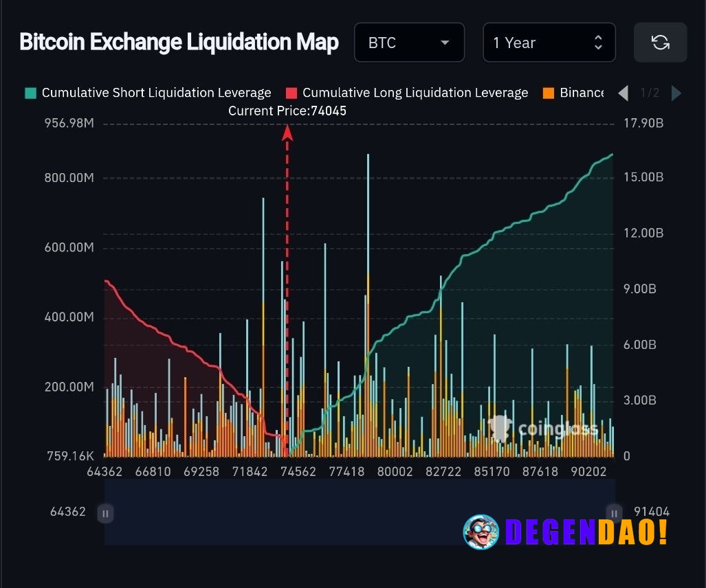Image resolution: width=706 pixels, height=588 pixels.
Task: Click inside the range zoom bar
Action: tap(360, 512)
